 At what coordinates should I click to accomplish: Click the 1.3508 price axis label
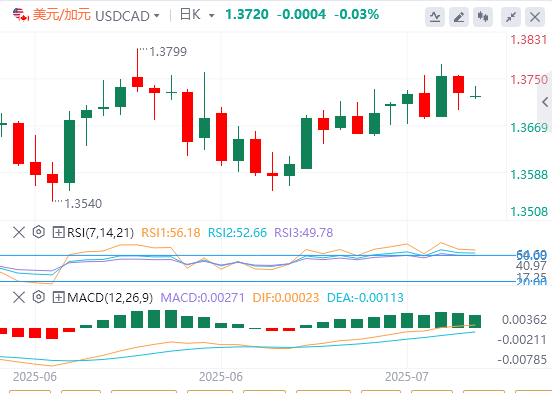click(x=529, y=212)
